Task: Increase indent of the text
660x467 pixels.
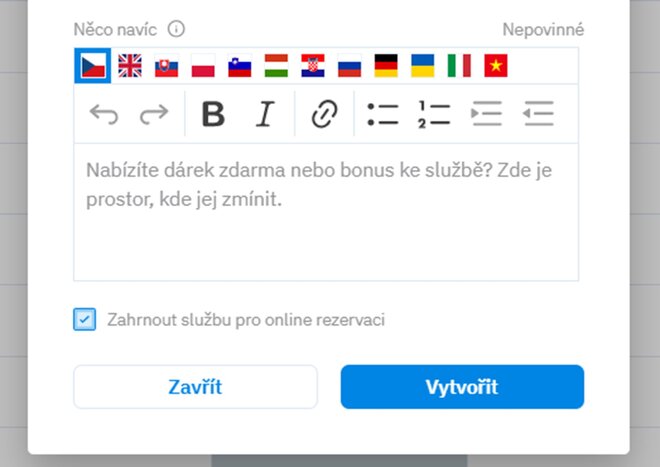Action: pos(487,115)
